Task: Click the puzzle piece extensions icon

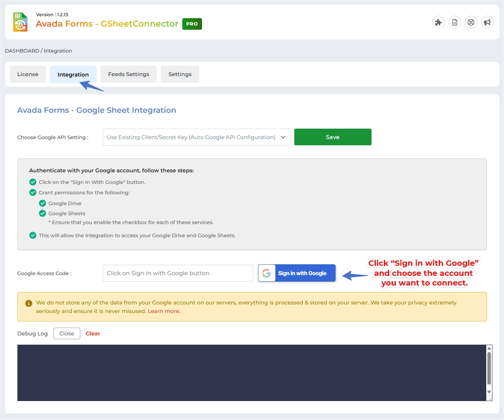Action: [x=438, y=22]
